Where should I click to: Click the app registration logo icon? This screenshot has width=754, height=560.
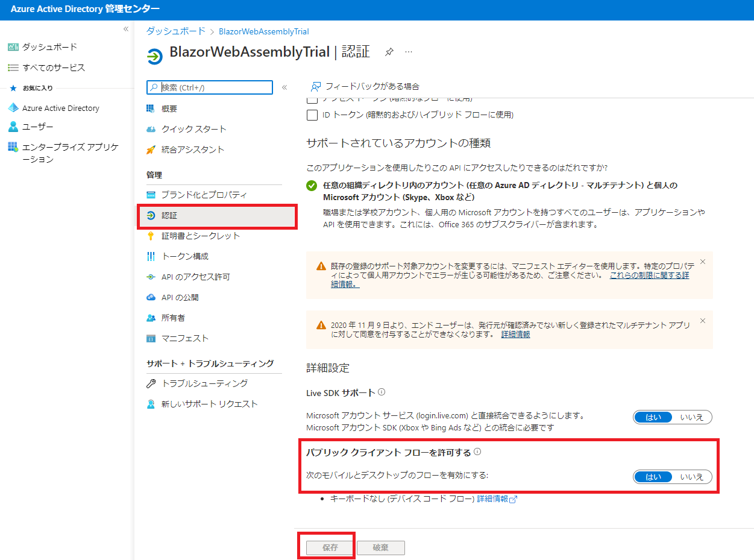pyautogui.click(x=155, y=57)
